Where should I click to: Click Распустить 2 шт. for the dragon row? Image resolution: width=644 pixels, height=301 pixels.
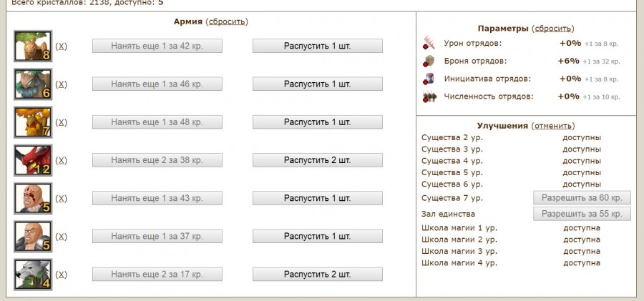click(318, 160)
